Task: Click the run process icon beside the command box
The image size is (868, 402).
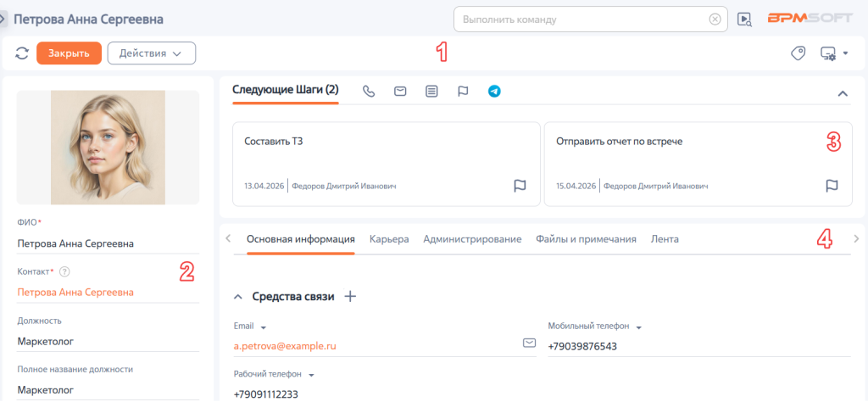Action: point(744,20)
